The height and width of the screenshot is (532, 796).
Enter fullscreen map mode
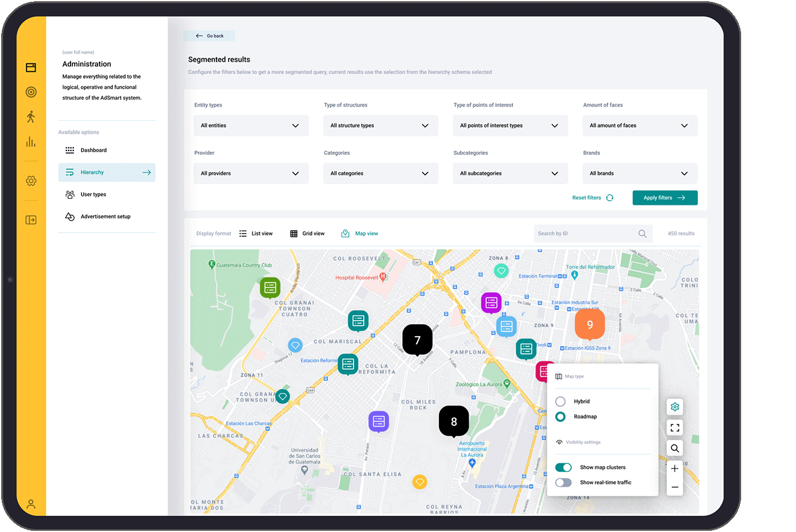(x=675, y=428)
